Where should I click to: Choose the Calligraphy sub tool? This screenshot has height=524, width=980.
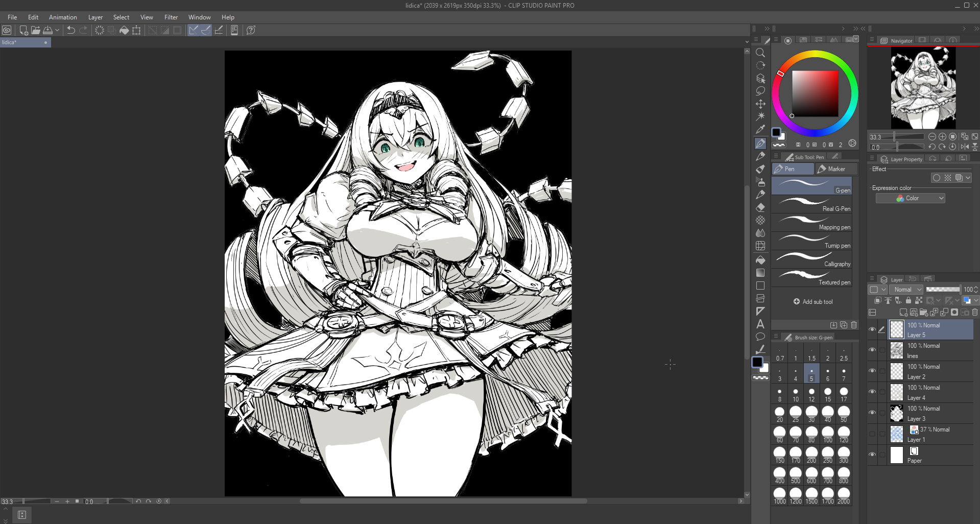click(x=811, y=259)
